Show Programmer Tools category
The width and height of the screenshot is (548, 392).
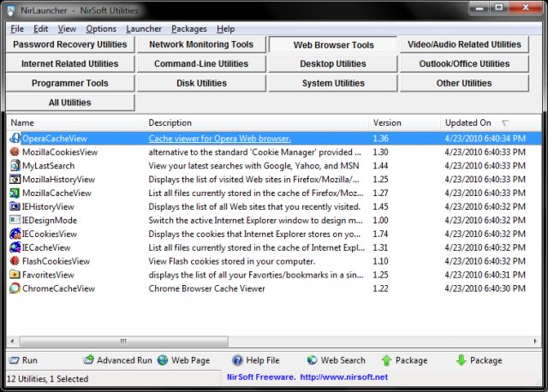pos(70,83)
